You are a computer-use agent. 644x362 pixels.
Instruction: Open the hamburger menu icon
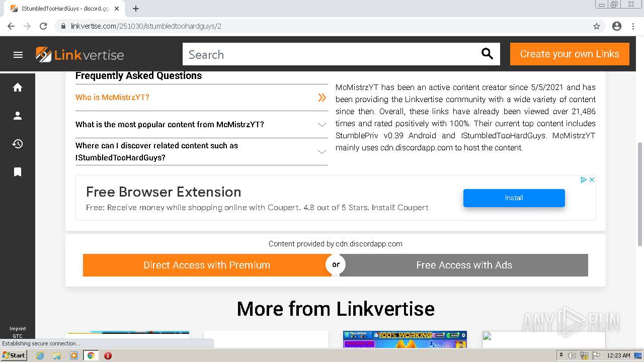[x=18, y=55]
